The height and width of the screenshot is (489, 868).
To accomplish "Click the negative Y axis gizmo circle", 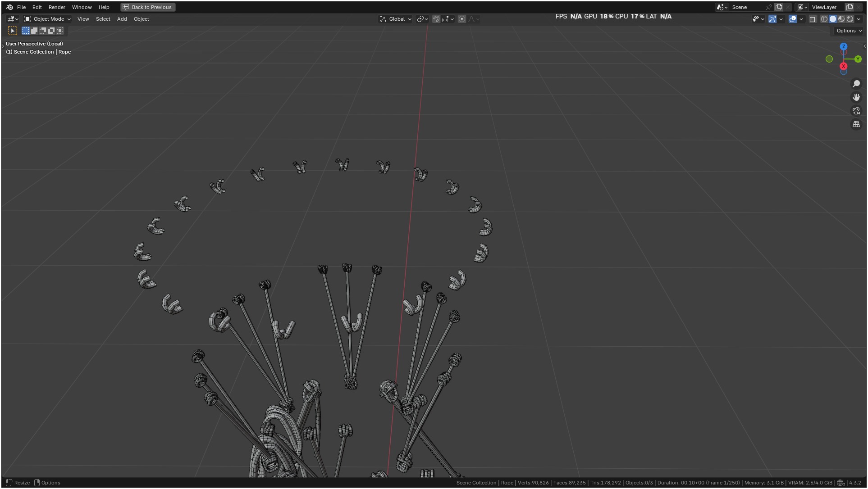I will 829,59.
